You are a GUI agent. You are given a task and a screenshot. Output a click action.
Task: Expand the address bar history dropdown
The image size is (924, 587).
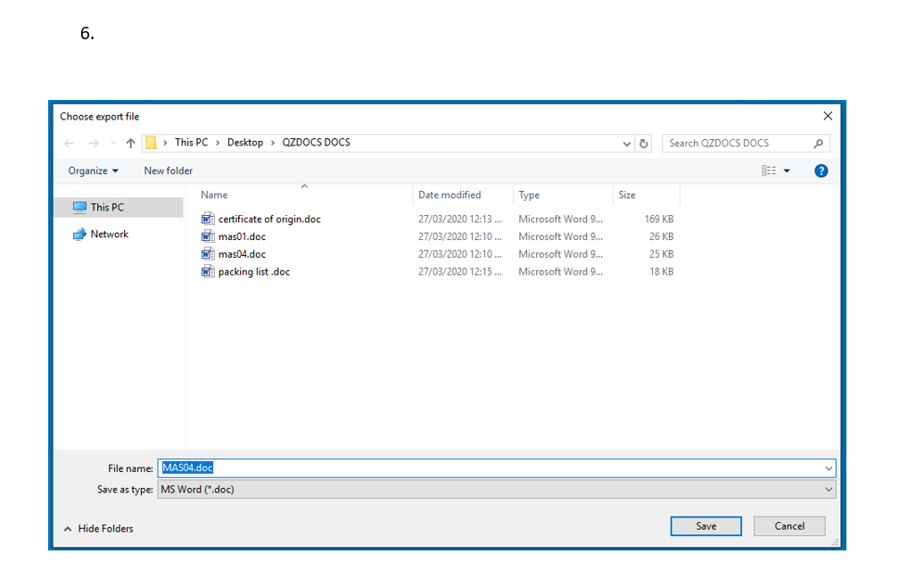pos(626,144)
